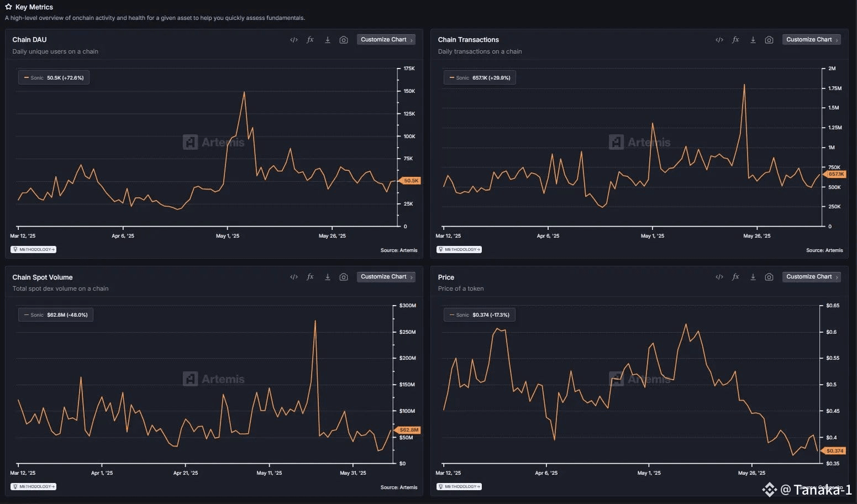Open embed code for the Price chart
The height and width of the screenshot is (504, 857).
pyautogui.click(x=719, y=277)
